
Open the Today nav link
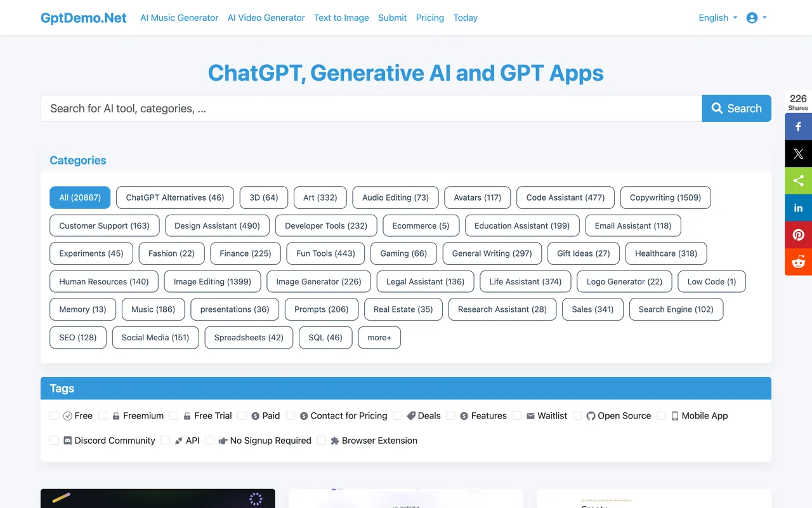(466, 18)
